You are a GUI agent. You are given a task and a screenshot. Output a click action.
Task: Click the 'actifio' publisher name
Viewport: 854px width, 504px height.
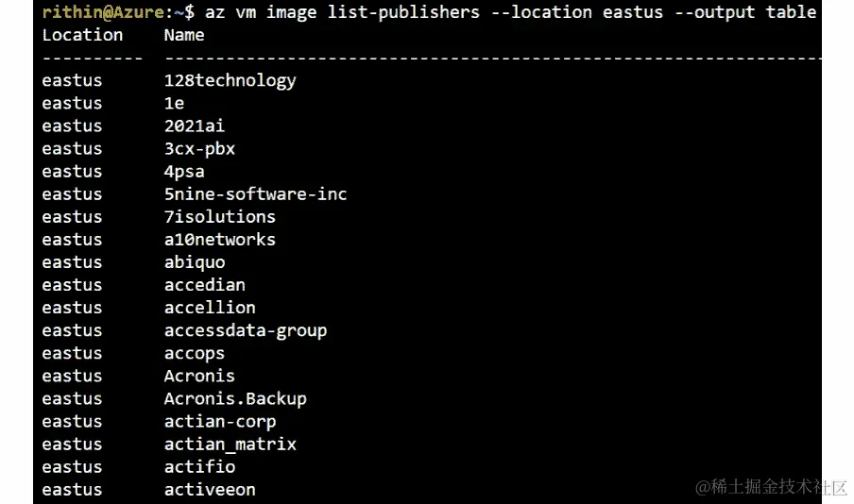pyautogui.click(x=200, y=466)
